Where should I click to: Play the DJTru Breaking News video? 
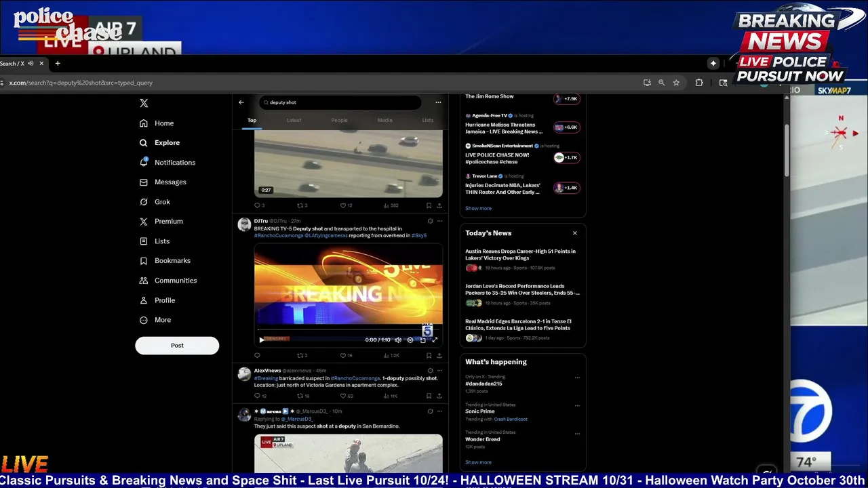coord(262,340)
